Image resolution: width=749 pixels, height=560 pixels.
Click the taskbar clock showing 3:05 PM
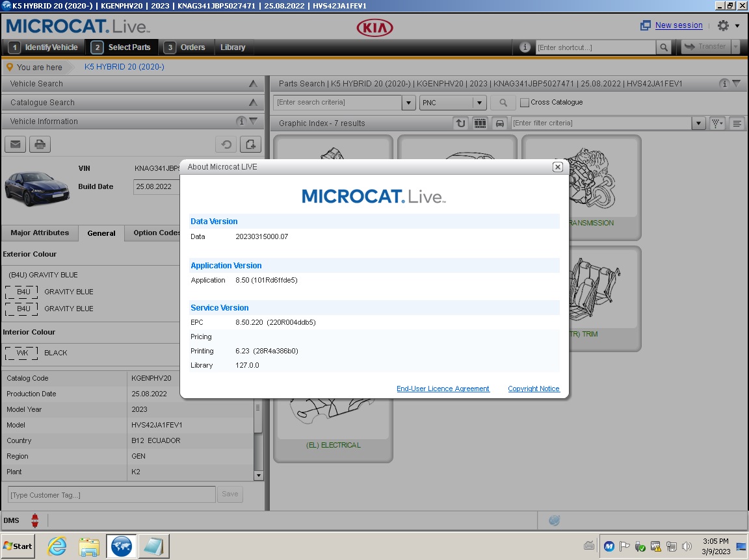716,546
